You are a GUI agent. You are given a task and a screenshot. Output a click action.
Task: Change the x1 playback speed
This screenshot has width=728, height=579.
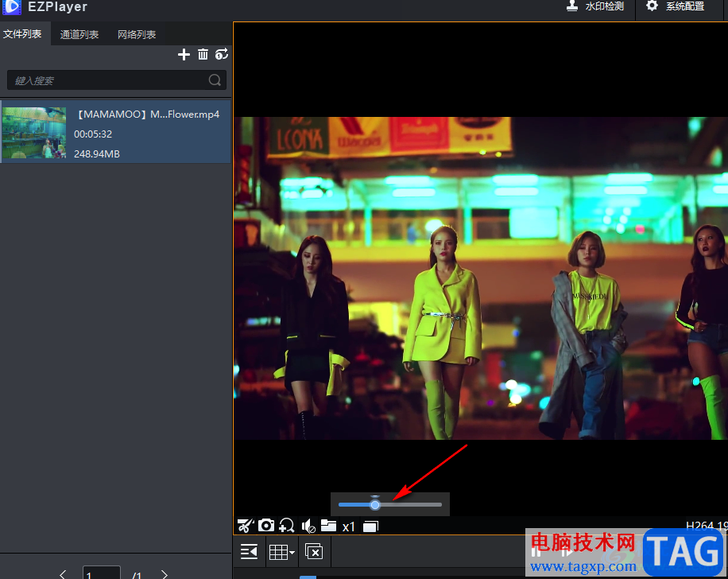(349, 527)
